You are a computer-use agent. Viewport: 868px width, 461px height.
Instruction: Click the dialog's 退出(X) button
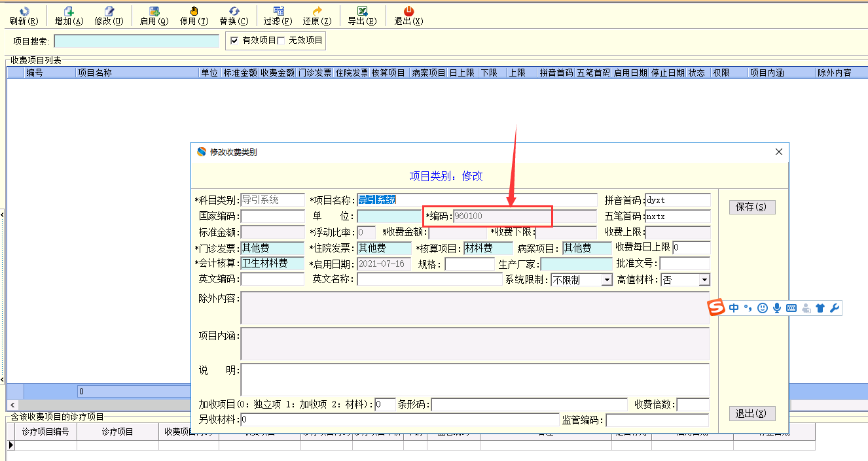(x=751, y=413)
